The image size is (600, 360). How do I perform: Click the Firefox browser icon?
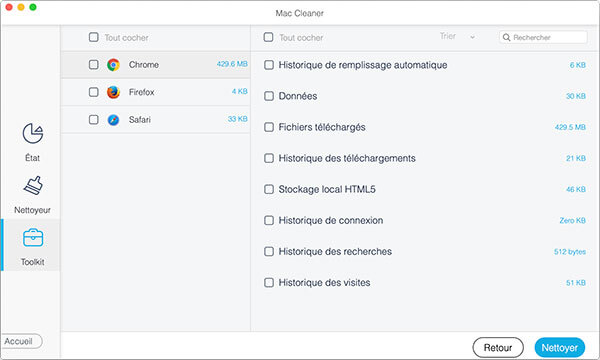[x=113, y=92]
